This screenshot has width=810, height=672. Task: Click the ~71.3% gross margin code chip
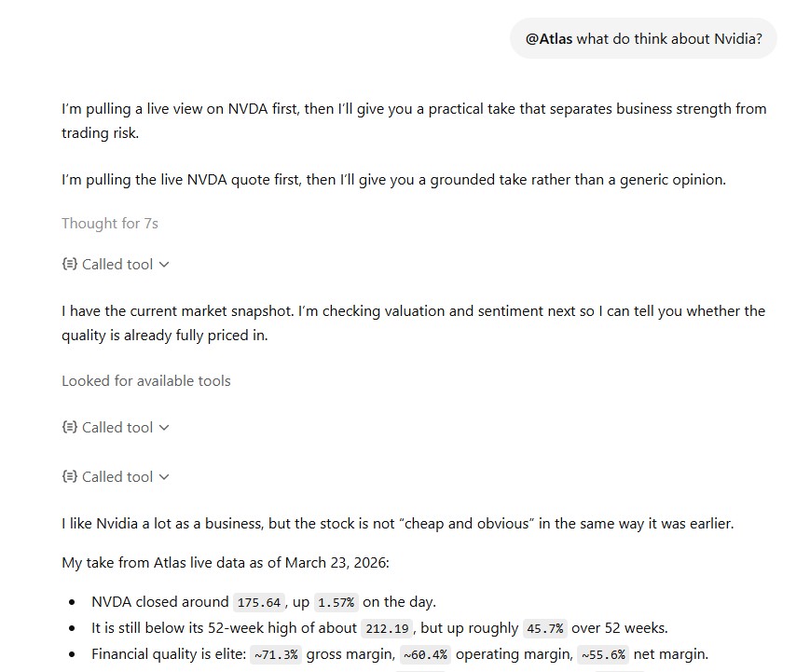276,654
